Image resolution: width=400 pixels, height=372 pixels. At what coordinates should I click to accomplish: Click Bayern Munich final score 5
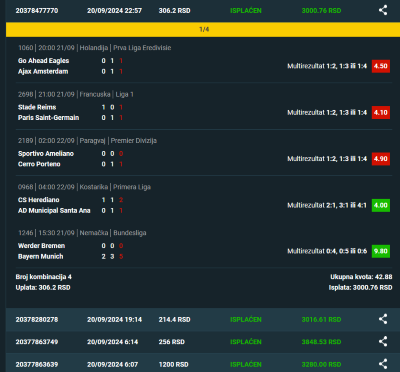click(121, 256)
